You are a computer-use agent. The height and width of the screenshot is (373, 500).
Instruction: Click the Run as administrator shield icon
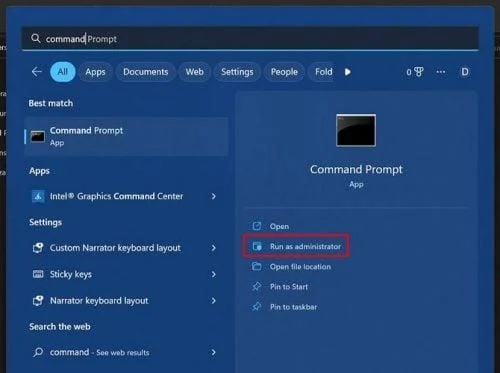point(257,246)
